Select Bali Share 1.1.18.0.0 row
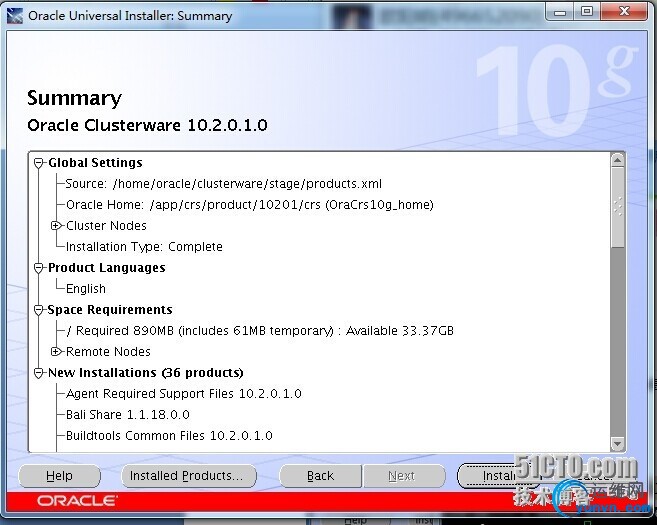The width and height of the screenshot is (657, 525). [128, 414]
